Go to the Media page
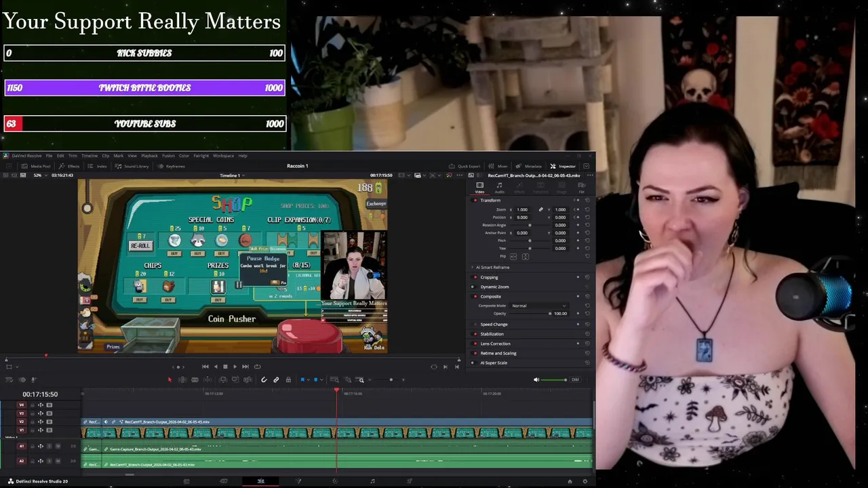The width and height of the screenshot is (868, 488). [186, 481]
